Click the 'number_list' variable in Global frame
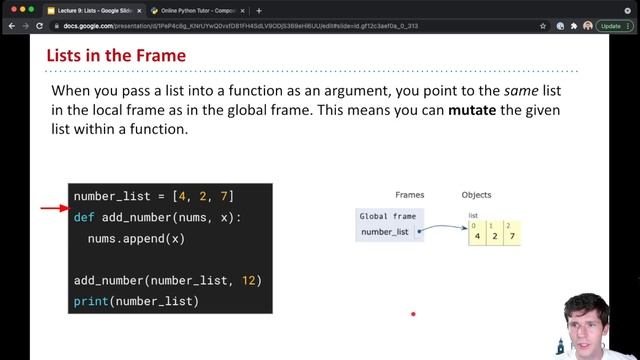Image resolution: width=640 pixels, height=360 pixels. [385, 232]
